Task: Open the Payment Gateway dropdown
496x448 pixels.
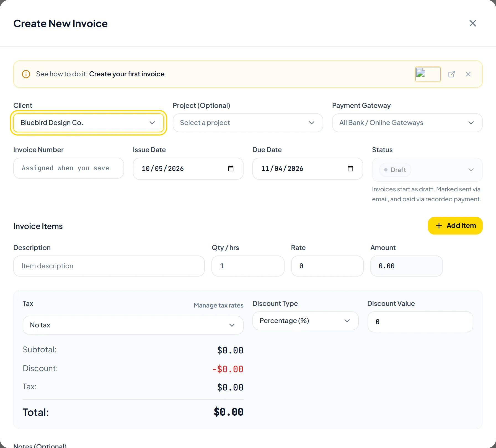Action: coord(407,123)
